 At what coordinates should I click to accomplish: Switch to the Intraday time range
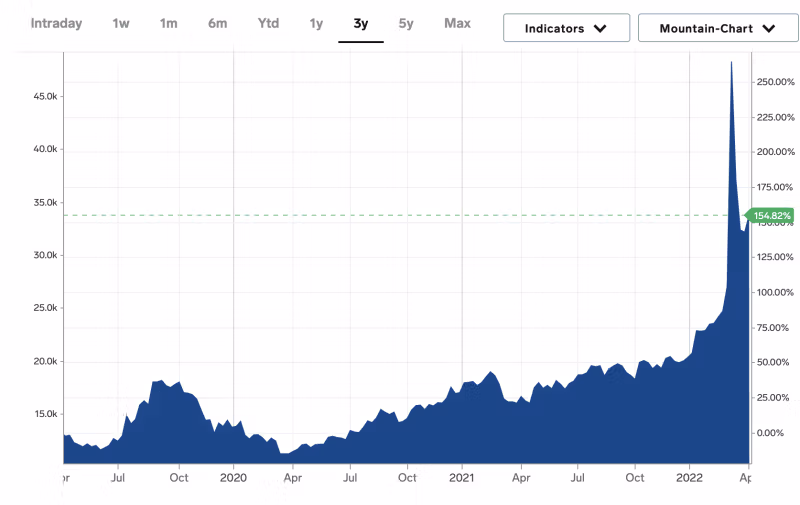(56, 23)
